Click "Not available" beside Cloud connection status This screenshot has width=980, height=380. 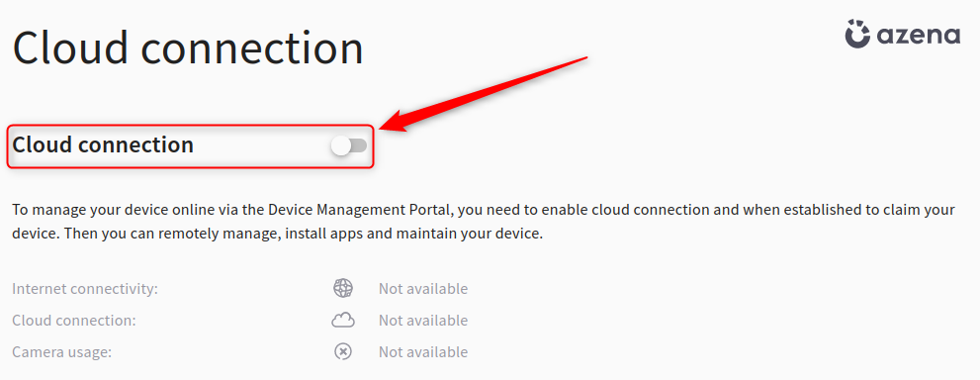423,321
